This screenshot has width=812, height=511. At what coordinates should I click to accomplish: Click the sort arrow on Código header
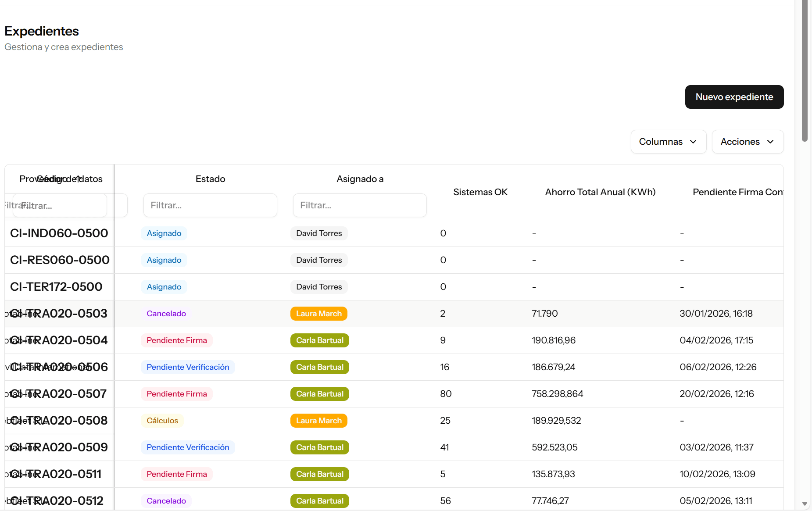coord(78,179)
